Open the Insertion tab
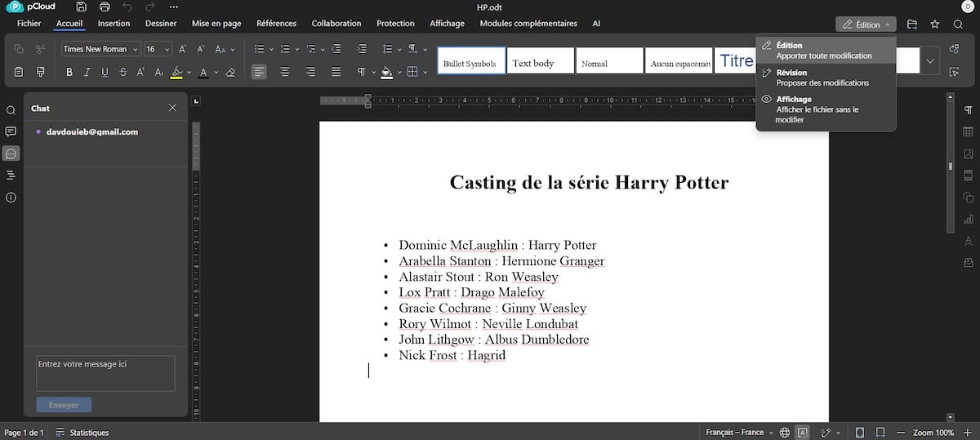This screenshot has width=980, height=440. point(114,24)
